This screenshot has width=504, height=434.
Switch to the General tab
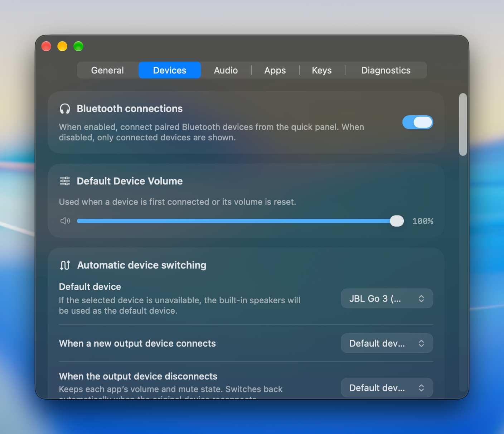coord(107,70)
